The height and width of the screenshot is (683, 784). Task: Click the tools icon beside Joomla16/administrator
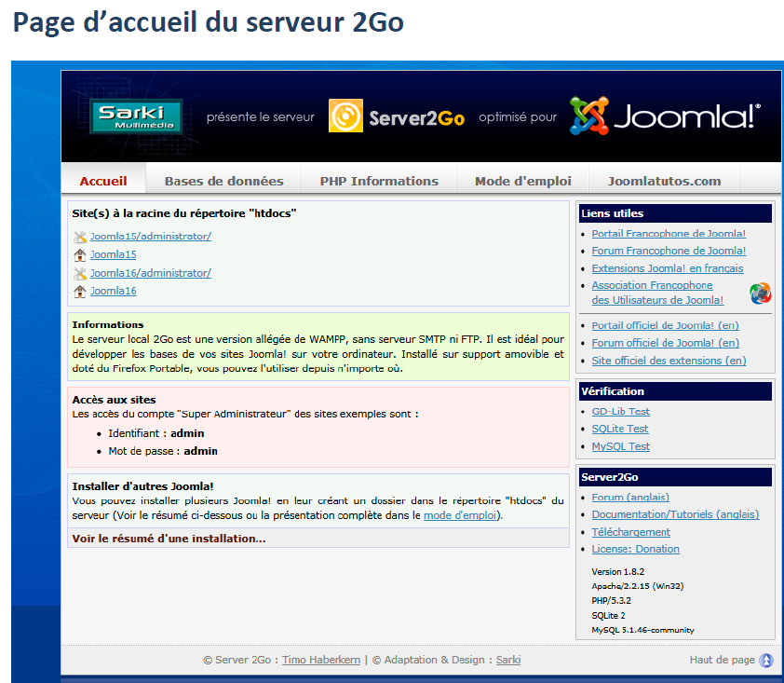click(x=80, y=273)
